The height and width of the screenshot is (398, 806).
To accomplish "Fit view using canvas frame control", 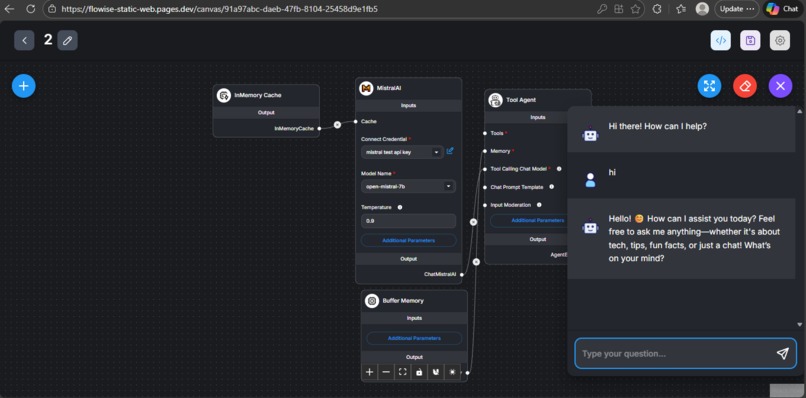I will 402,372.
